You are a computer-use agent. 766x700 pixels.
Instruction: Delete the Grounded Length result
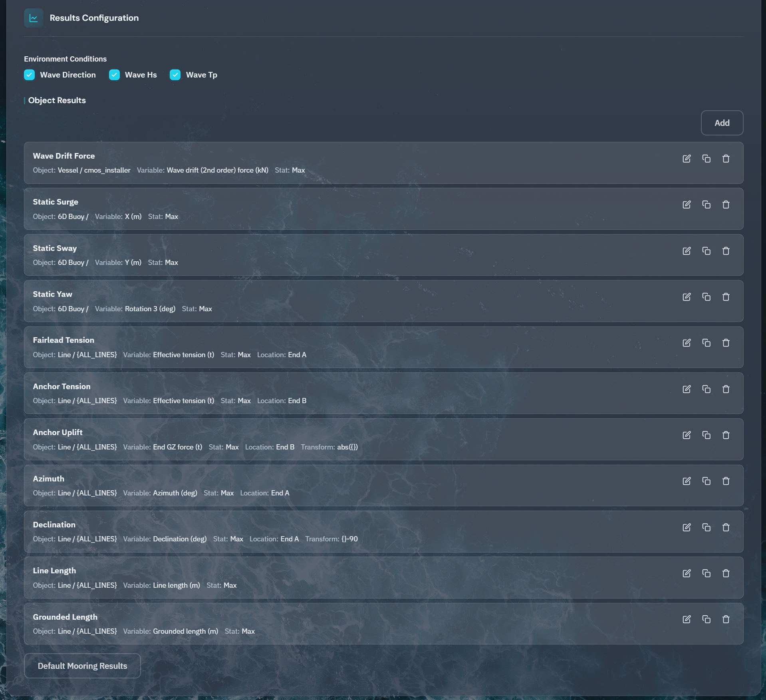[726, 619]
